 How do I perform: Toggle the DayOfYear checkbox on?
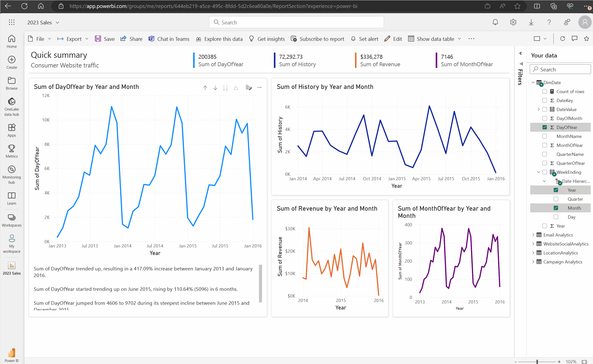544,127
